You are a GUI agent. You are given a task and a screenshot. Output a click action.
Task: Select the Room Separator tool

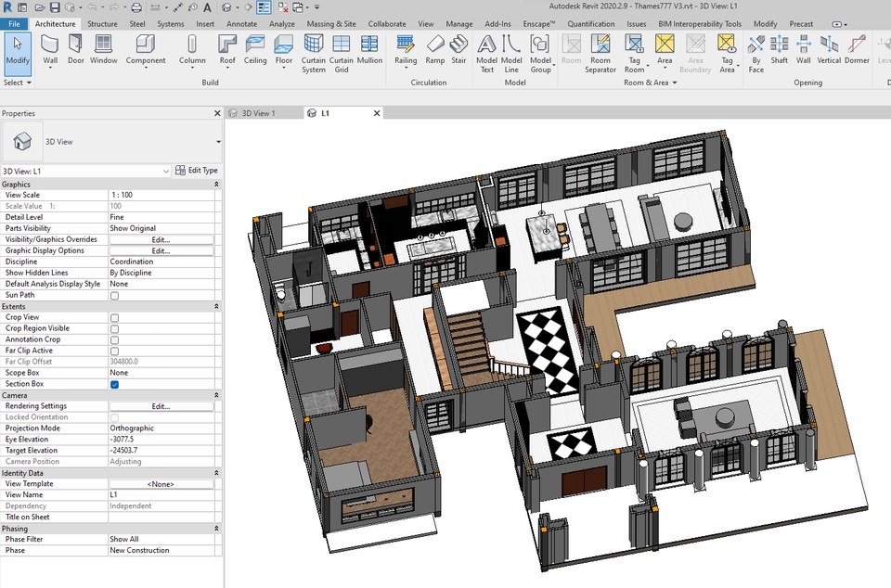600,54
